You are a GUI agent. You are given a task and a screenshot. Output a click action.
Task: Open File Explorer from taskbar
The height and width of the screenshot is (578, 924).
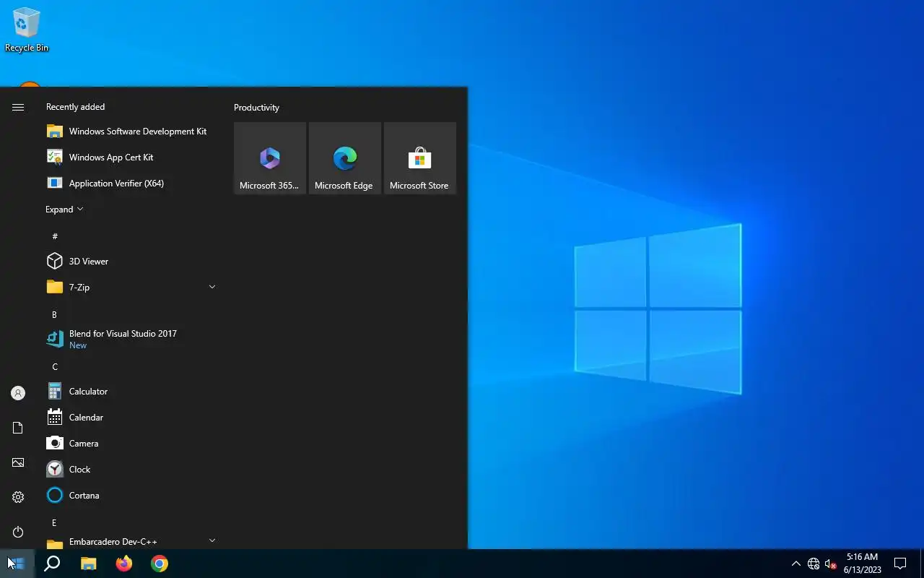[88, 564]
